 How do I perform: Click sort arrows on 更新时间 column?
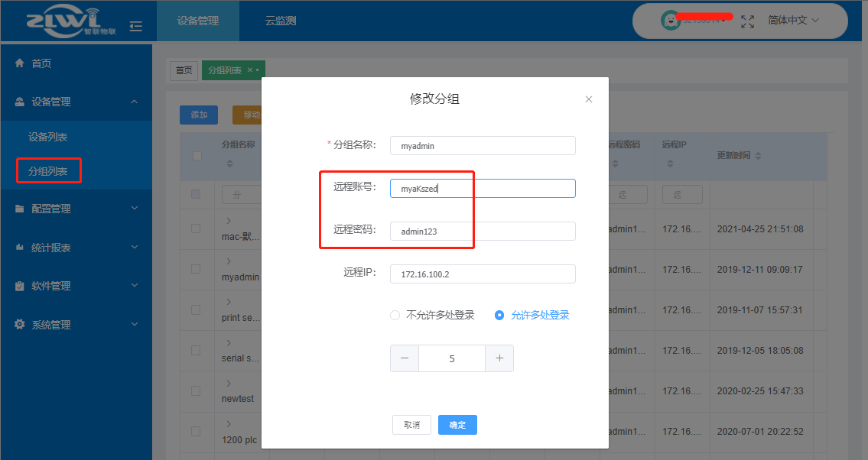758,156
